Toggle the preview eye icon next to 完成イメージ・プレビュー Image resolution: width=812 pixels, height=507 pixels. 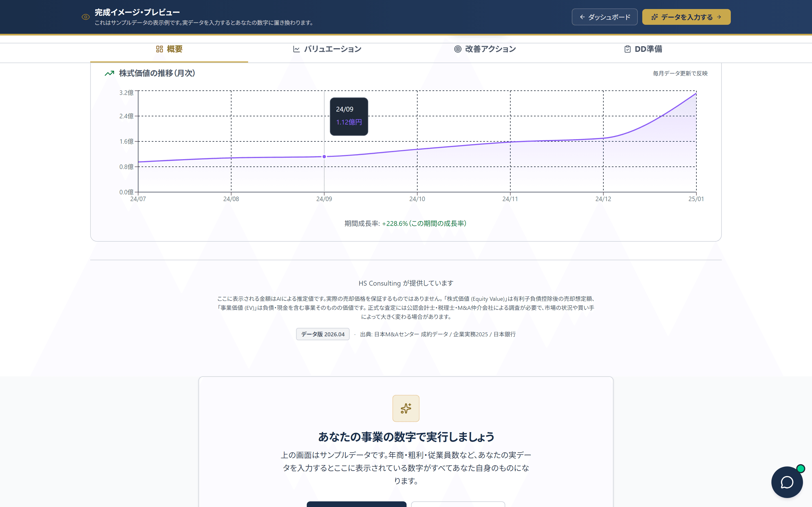85,17
